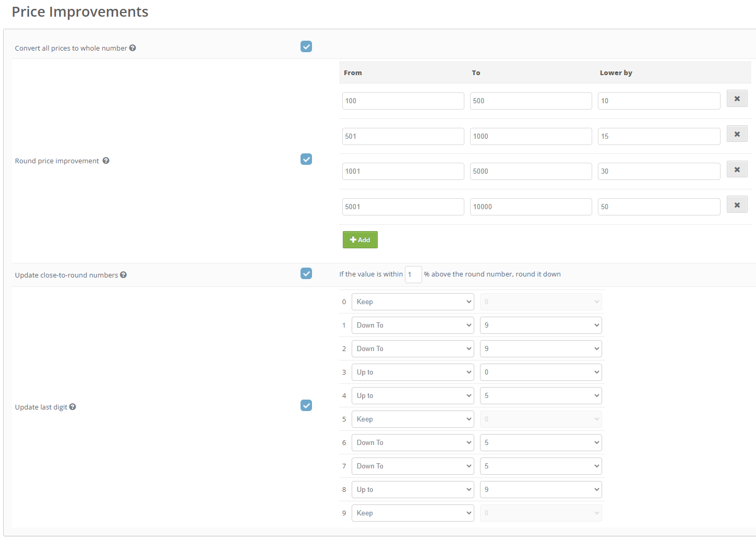Screen dimensions: 756x542
Task: Open help icon for Update close-to-round numbers
Action: 123,275
